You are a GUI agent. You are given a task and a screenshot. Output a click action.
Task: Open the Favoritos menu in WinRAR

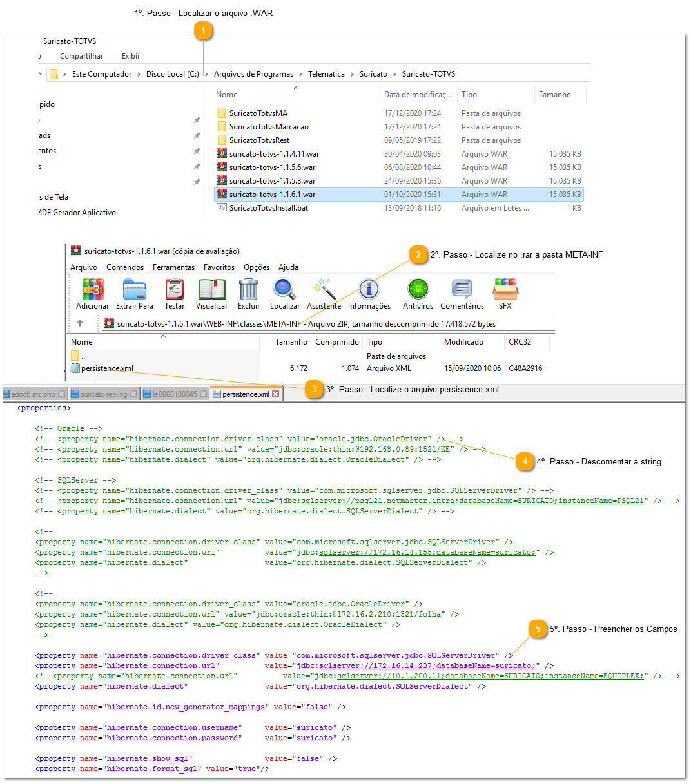click(219, 267)
